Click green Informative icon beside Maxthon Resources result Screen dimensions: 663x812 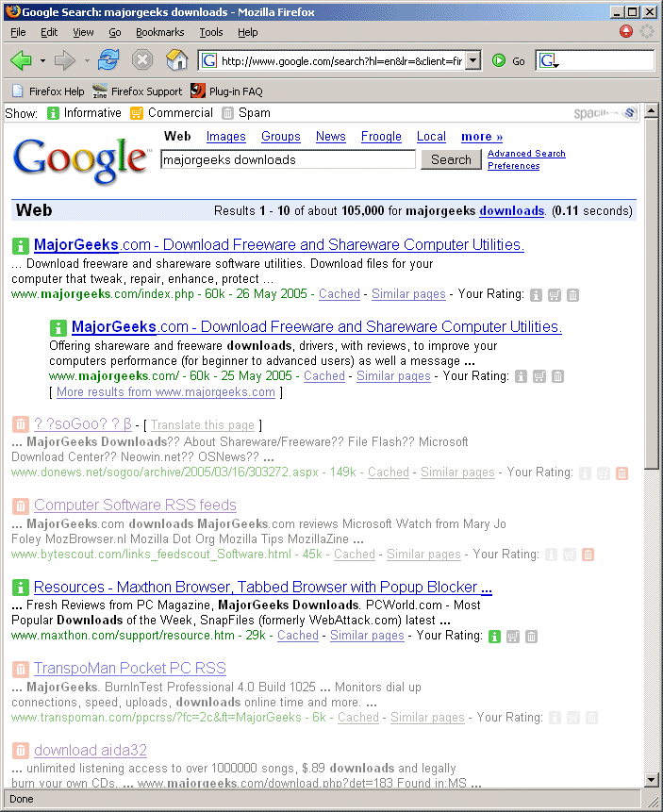20,588
